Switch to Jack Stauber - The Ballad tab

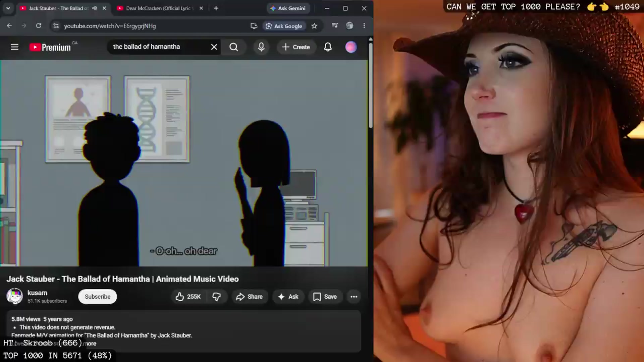click(x=58, y=8)
